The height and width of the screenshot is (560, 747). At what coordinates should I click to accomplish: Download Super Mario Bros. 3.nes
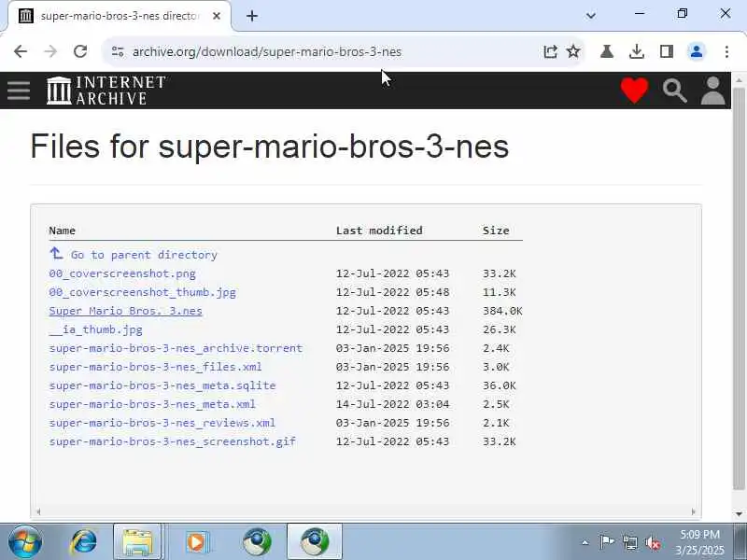pyautogui.click(x=126, y=311)
